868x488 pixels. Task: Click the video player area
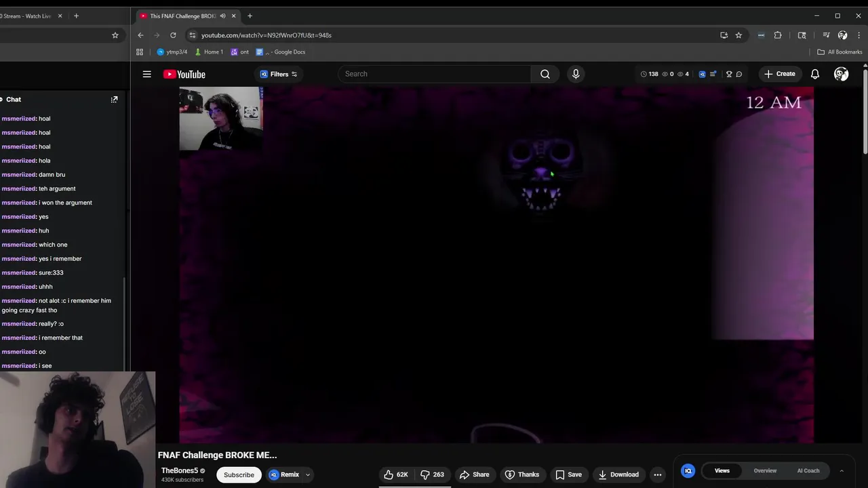pos(496,265)
